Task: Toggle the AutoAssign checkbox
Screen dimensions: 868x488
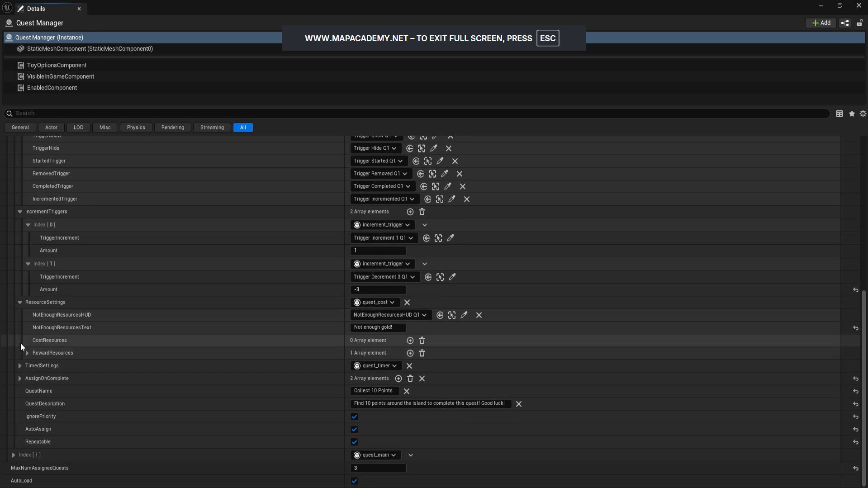Action: [354, 429]
